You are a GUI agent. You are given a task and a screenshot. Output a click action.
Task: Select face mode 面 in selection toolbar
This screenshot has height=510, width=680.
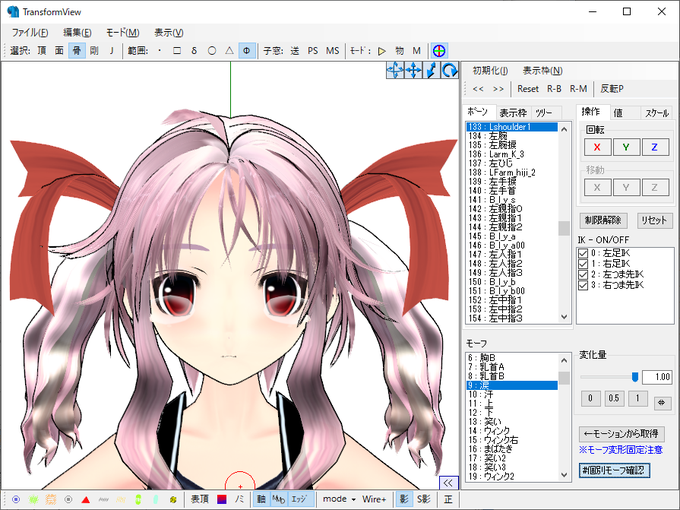click(x=59, y=51)
